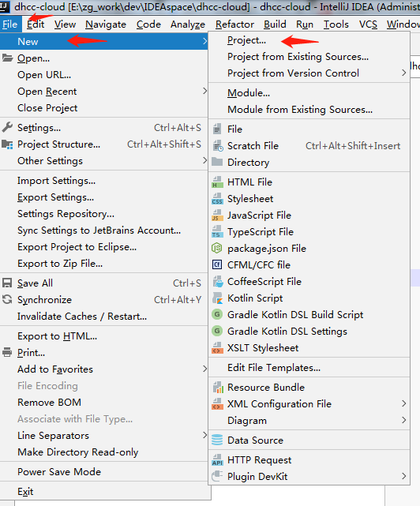Viewport: 420px width, 506px height.
Task: Click Exit in the File menu
Action: 25,492
